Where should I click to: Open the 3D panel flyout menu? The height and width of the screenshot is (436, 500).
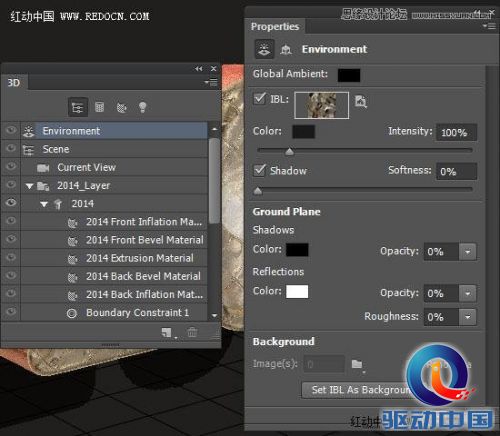point(211,82)
